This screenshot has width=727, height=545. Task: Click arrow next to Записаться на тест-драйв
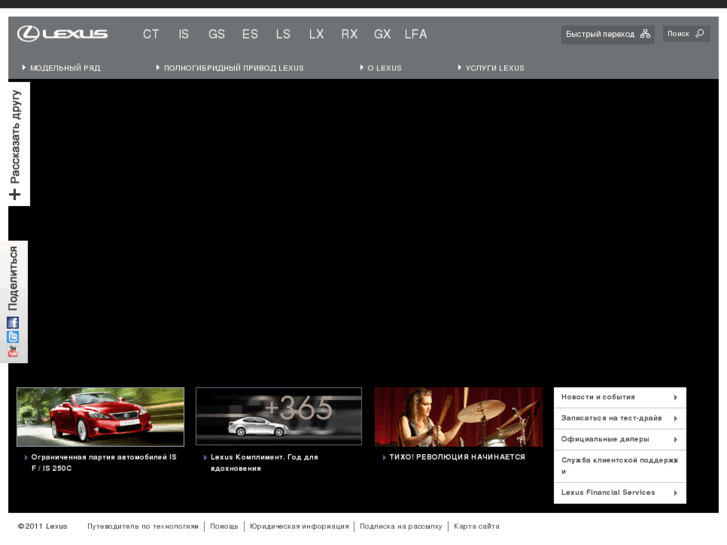click(676, 418)
